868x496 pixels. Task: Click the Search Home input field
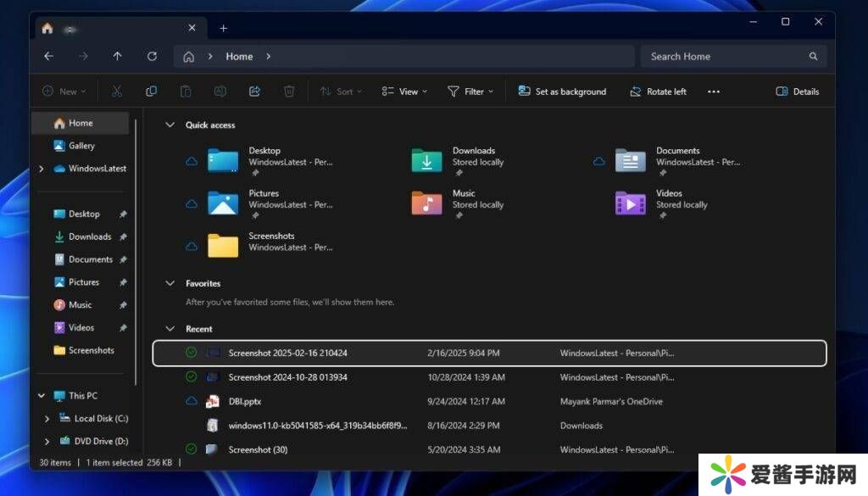725,56
